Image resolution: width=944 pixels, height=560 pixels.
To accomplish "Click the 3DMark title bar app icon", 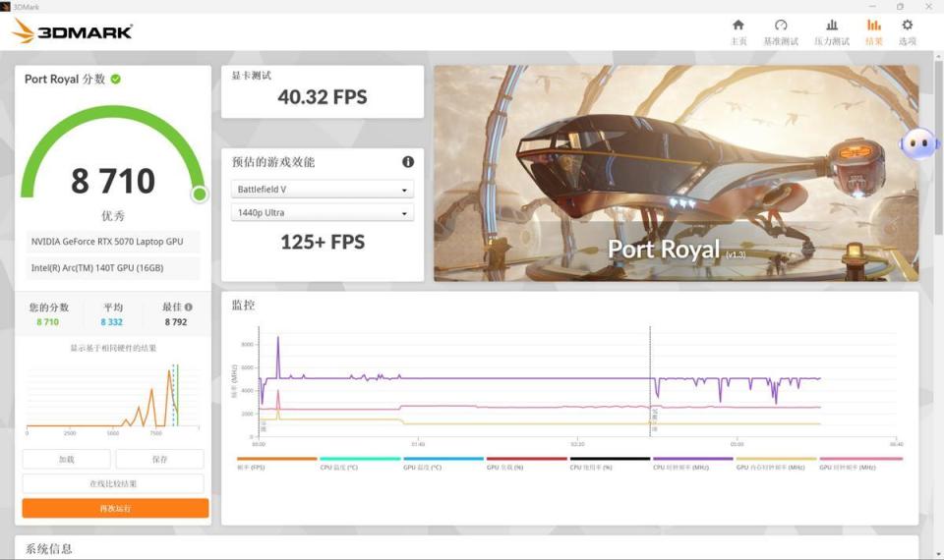I will pyautogui.click(x=6, y=7).
